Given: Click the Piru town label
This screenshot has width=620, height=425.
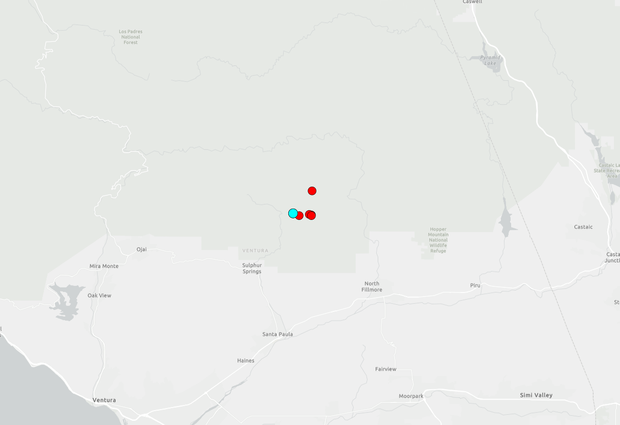Looking at the screenshot, I should coord(475,285).
